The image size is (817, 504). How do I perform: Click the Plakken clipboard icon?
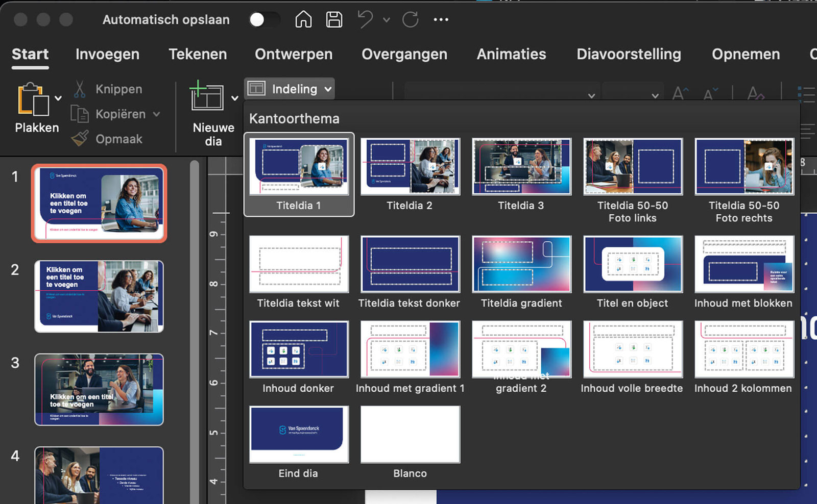(33, 99)
